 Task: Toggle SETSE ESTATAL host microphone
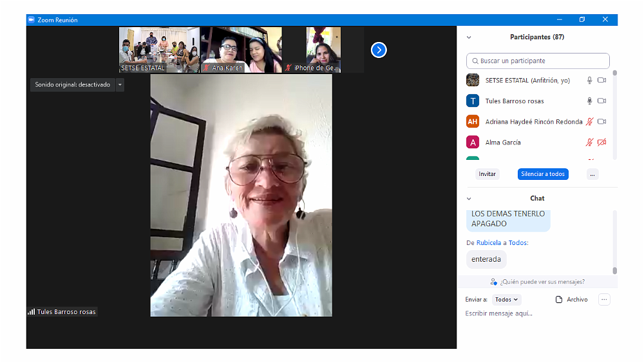(x=589, y=81)
